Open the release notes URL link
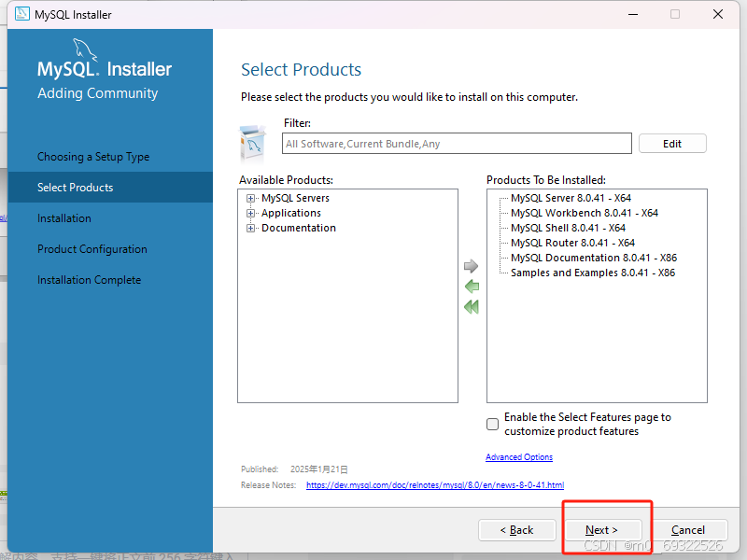The image size is (747, 560). (435, 485)
